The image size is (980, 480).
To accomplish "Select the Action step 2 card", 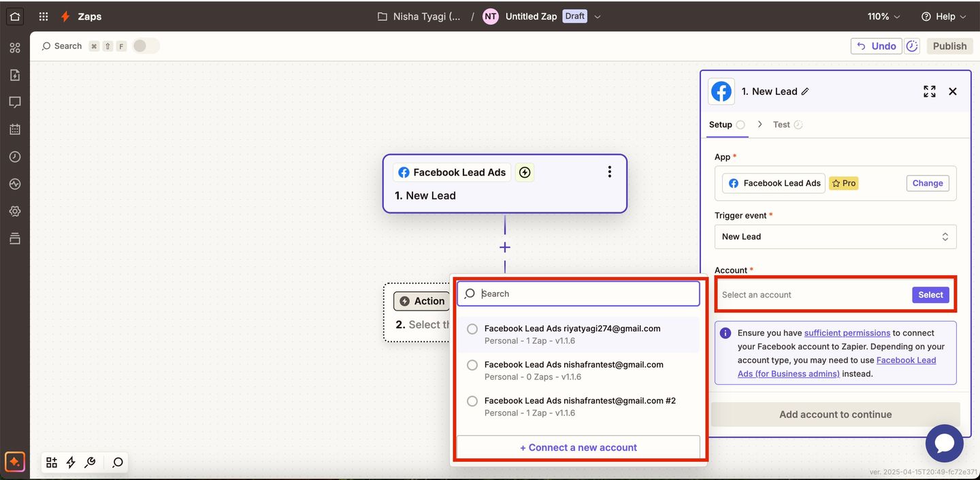I will tap(417, 312).
